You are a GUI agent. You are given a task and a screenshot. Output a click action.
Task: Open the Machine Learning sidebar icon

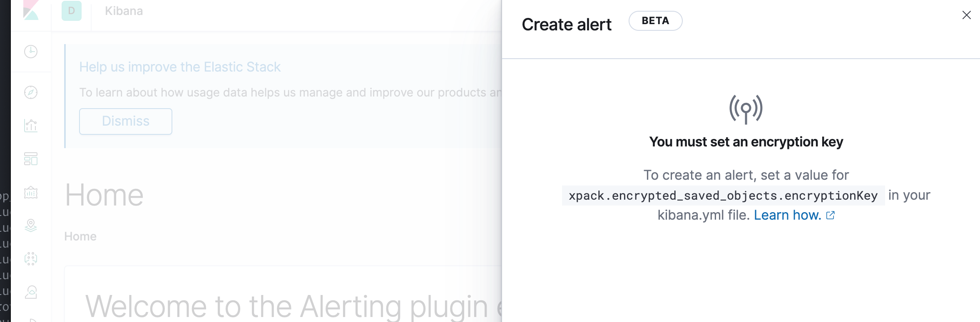pyautogui.click(x=31, y=259)
